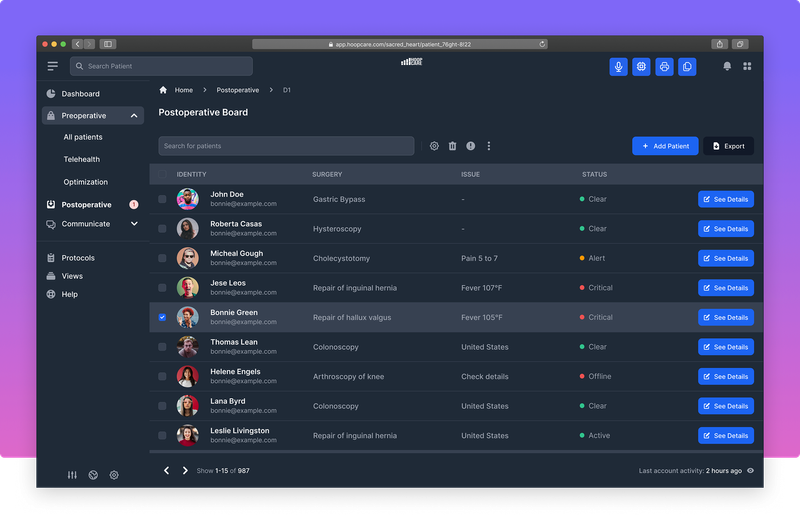800x515 pixels.
Task: Uncheck the Bonnie Green row checkbox
Action: click(x=162, y=318)
